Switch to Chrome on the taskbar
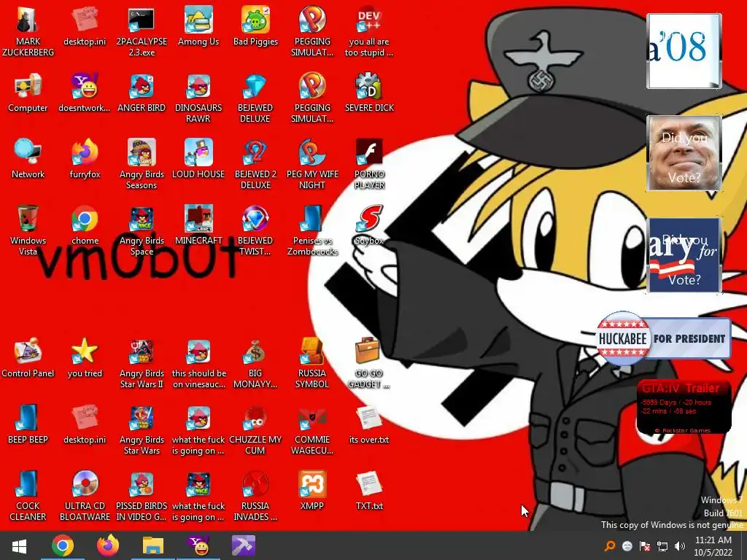The image size is (747, 560). click(x=63, y=546)
